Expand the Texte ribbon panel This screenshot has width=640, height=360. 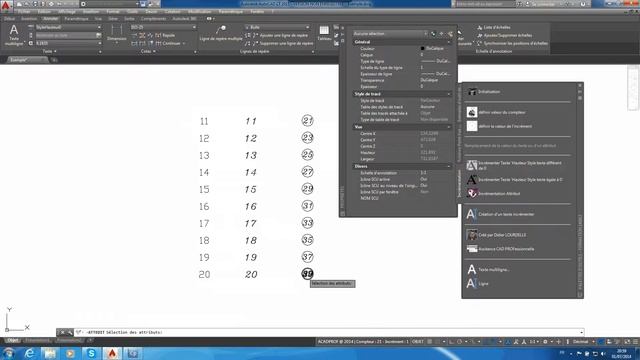click(x=49, y=51)
